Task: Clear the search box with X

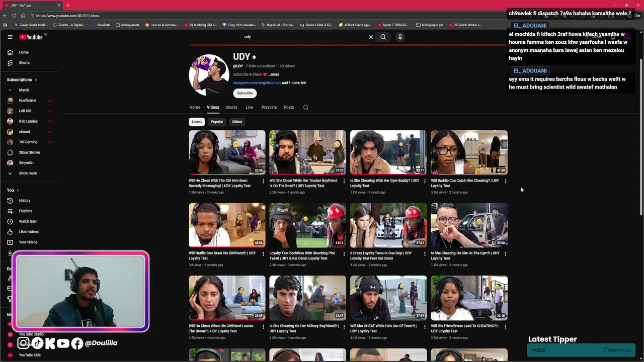Action: [x=371, y=37]
